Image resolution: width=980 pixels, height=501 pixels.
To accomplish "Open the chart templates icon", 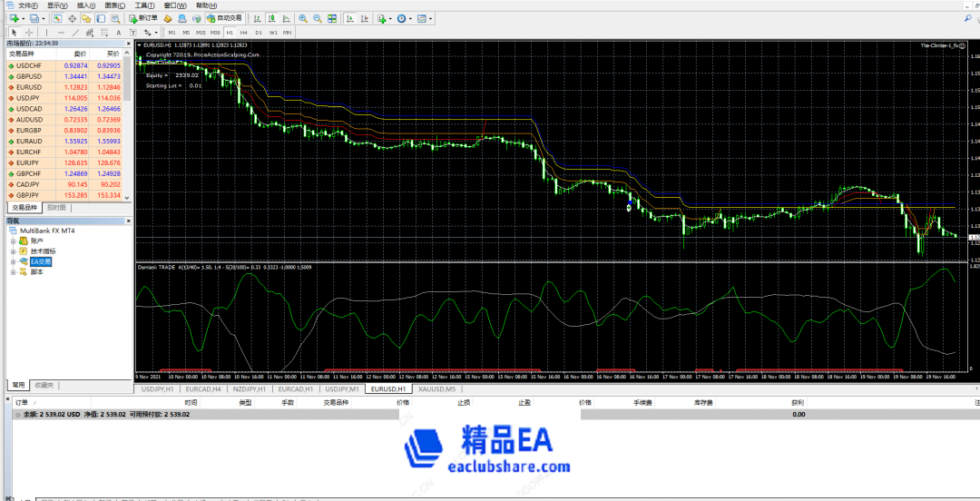I will coord(421,19).
